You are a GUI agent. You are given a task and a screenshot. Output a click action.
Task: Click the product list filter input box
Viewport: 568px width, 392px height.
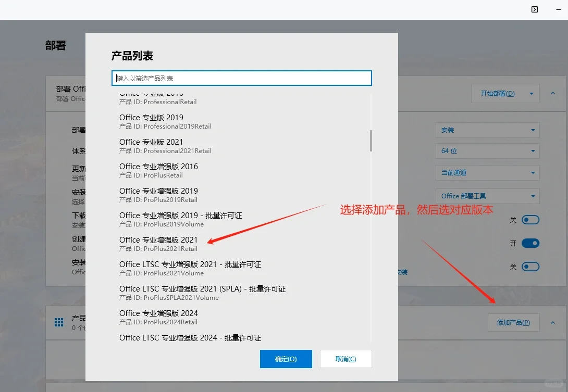click(x=241, y=78)
